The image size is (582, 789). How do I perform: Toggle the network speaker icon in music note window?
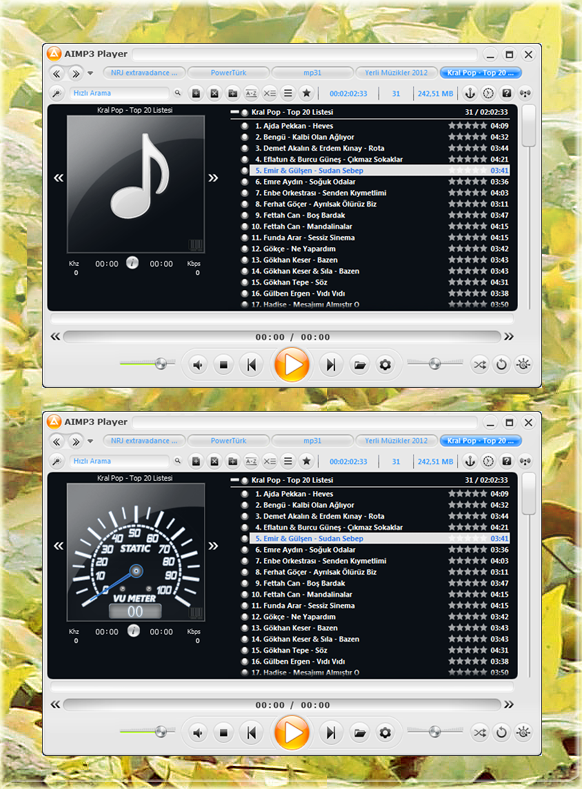[x=525, y=93]
